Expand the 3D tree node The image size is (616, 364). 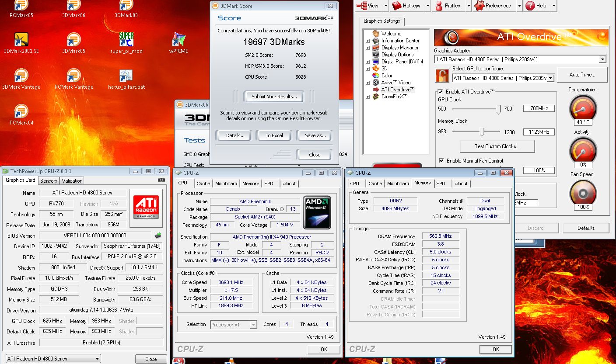coord(367,69)
